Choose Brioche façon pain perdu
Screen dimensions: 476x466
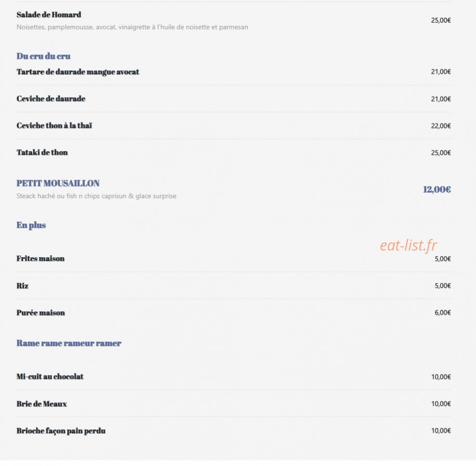(x=61, y=431)
